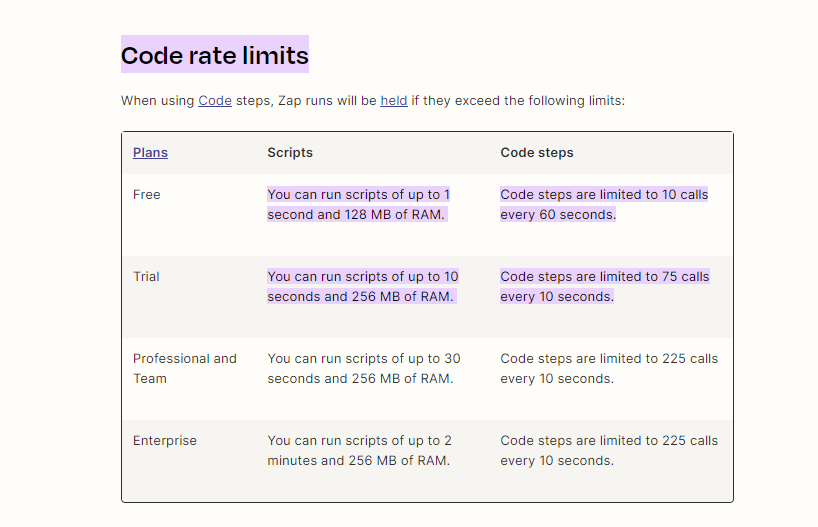818x527 pixels.
Task: Click the Free plan row label
Action: tap(146, 195)
